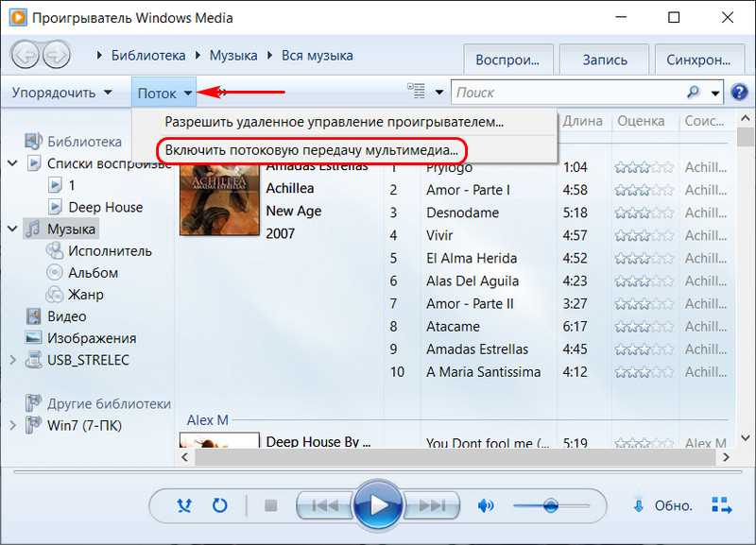
Task: Open playlist named 1
Action: coord(72,185)
